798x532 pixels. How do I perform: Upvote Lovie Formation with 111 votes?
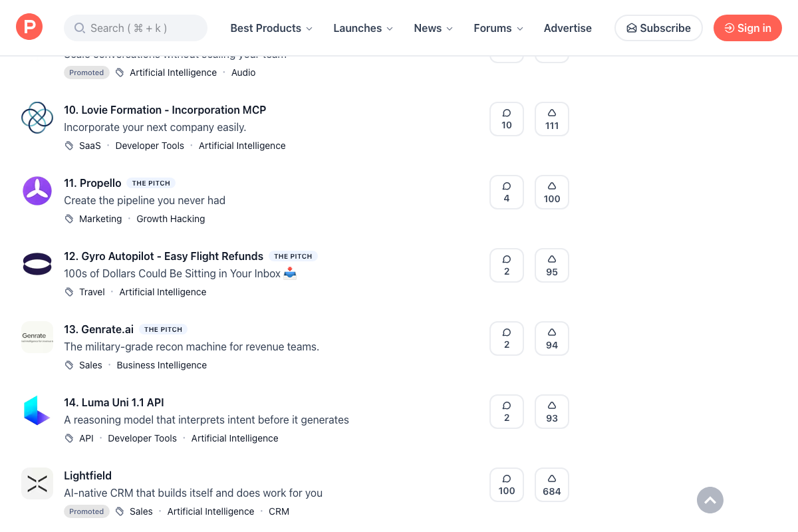pyautogui.click(x=552, y=119)
